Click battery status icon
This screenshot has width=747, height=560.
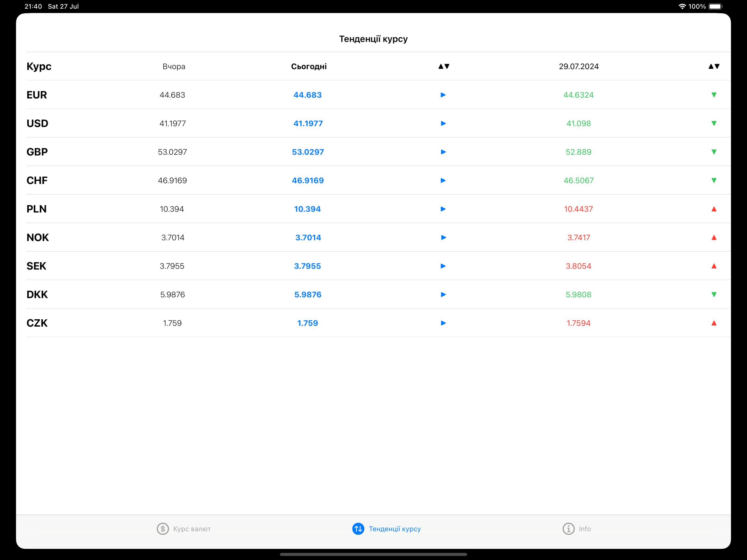coord(715,7)
